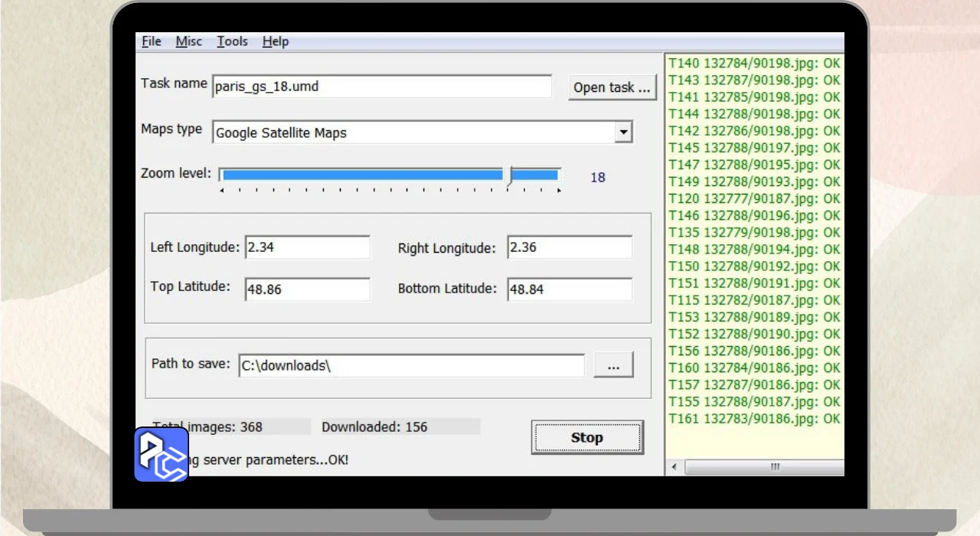Click the Zoom level label

176,173
